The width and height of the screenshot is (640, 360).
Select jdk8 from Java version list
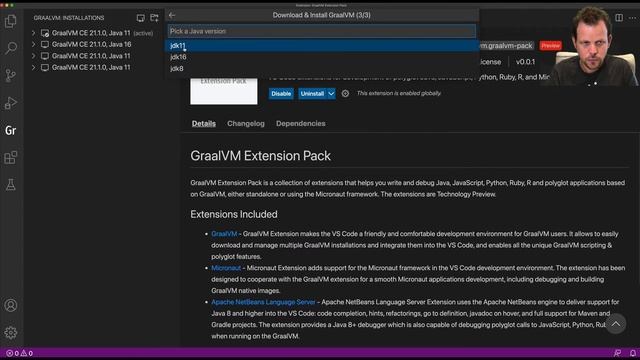coord(322,68)
